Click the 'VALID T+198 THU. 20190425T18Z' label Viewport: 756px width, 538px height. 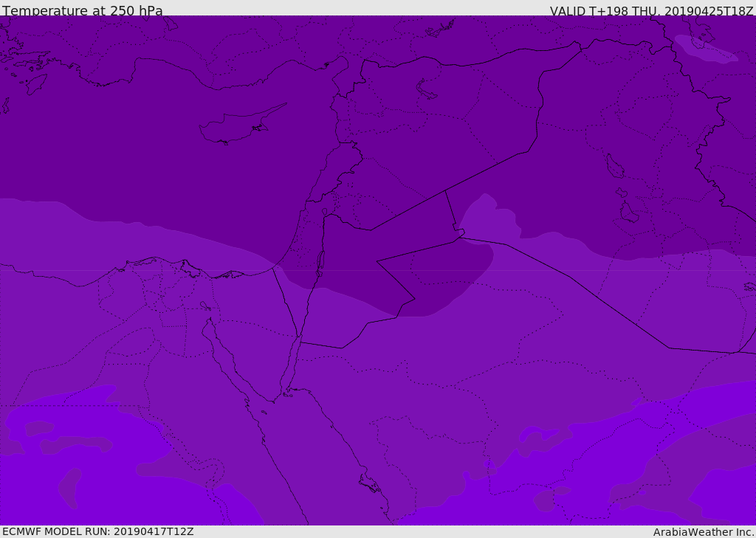(x=651, y=11)
